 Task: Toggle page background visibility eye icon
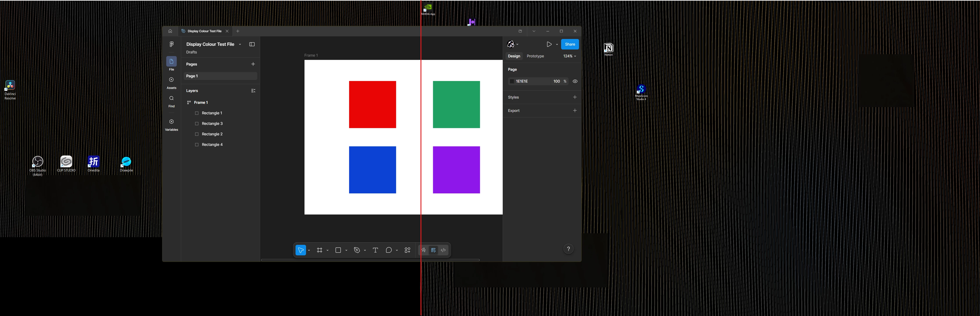pyautogui.click(x=575, y=81)
